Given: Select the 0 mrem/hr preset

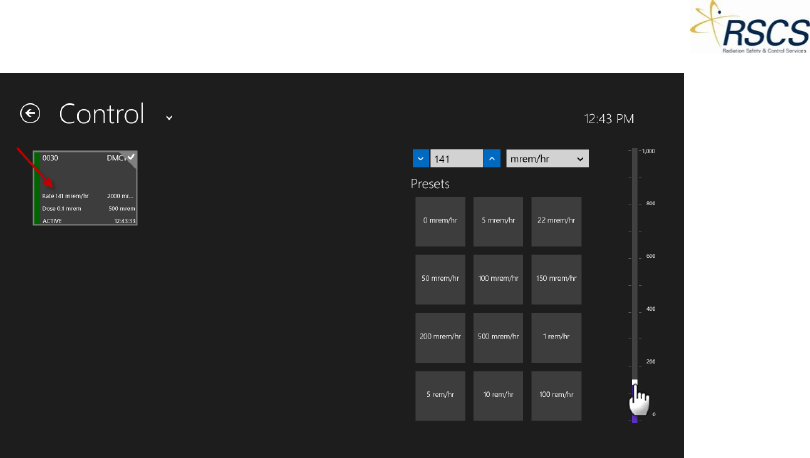Looking at the screenshot, I should point(440,221).
